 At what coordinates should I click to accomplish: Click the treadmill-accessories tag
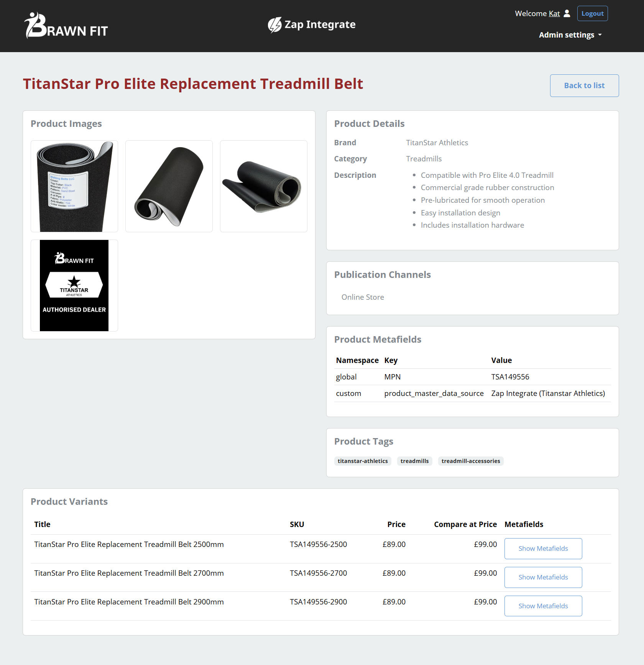(x=470, y=461)
